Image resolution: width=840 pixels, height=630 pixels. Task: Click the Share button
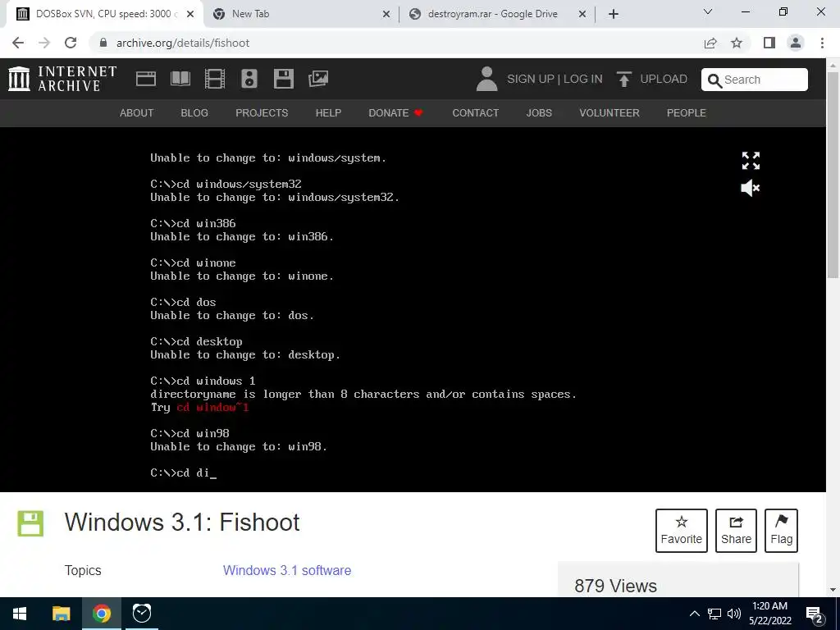click(736, 531)
